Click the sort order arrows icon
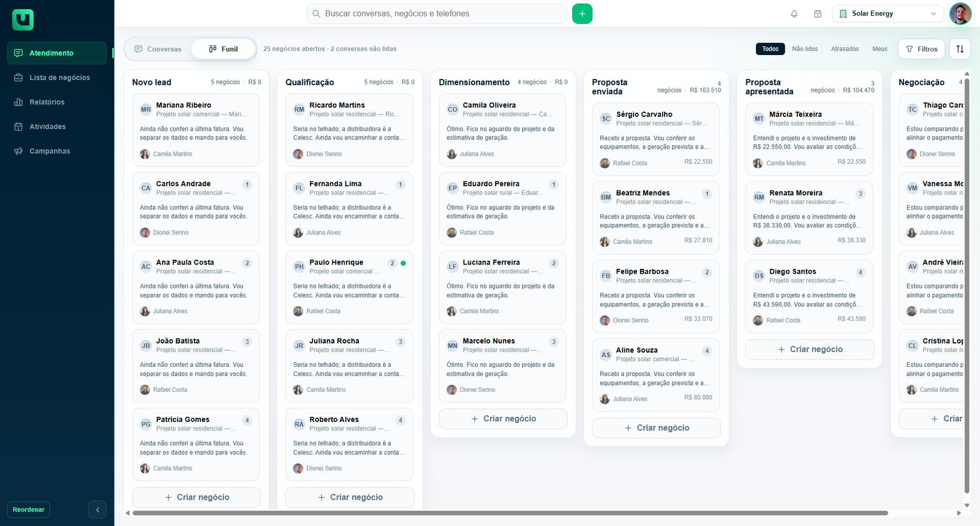The height and width of the screenshot is (526, 980). pos(960,49)
